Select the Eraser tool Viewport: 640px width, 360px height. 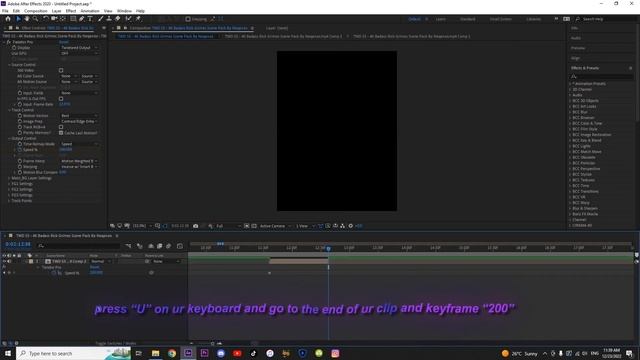pyautogui.click(x=118, y=19)
